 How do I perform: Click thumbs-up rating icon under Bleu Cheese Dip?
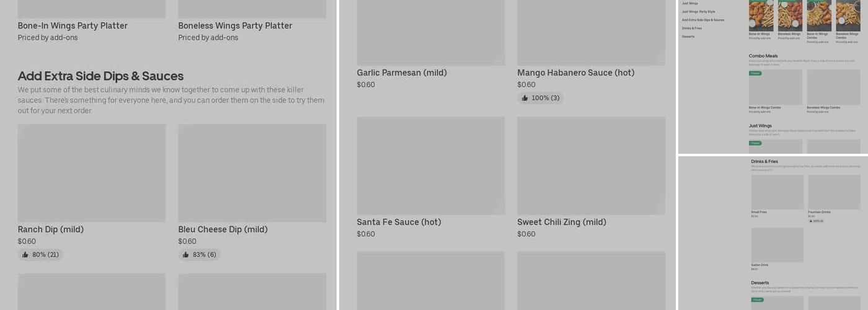186,255
